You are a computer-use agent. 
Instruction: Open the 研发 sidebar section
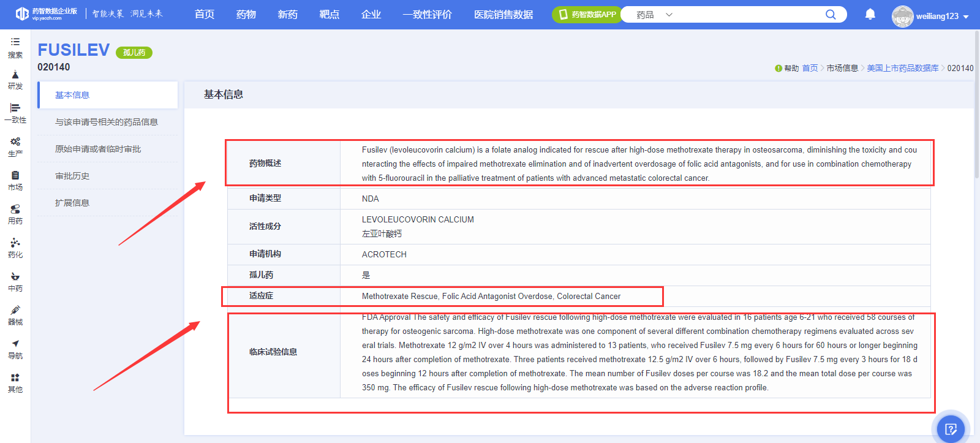tap(15, 80)
